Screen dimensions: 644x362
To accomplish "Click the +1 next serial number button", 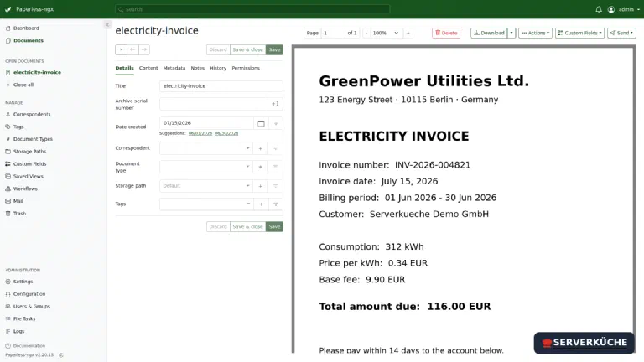I will tap(275, 104).
